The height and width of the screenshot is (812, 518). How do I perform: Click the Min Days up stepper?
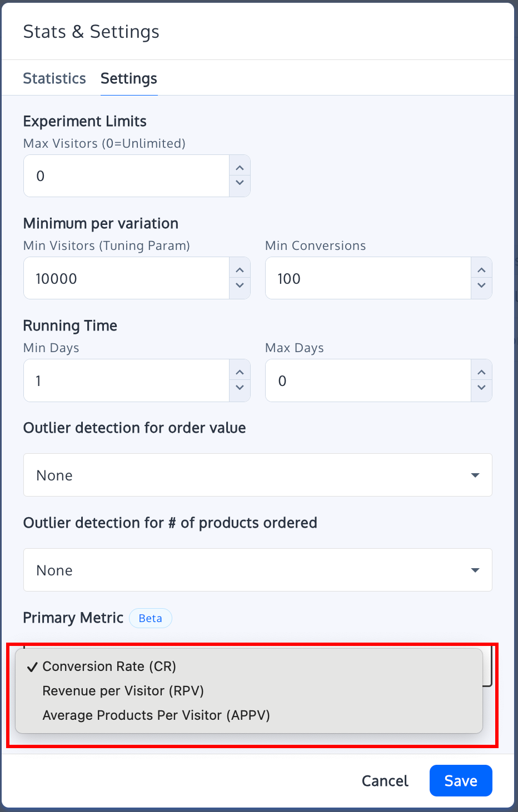(240, 372)
